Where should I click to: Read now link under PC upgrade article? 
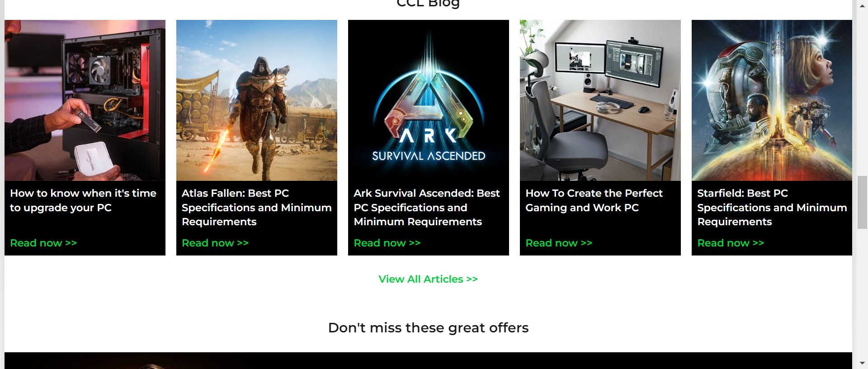coord(43,243)
